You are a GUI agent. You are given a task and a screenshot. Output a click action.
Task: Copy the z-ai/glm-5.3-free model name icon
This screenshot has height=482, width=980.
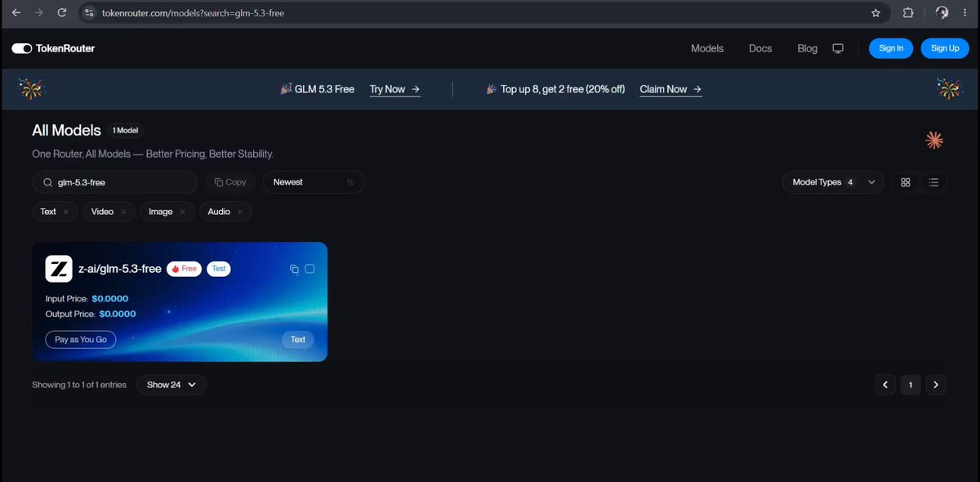click(x=294, y=269)
